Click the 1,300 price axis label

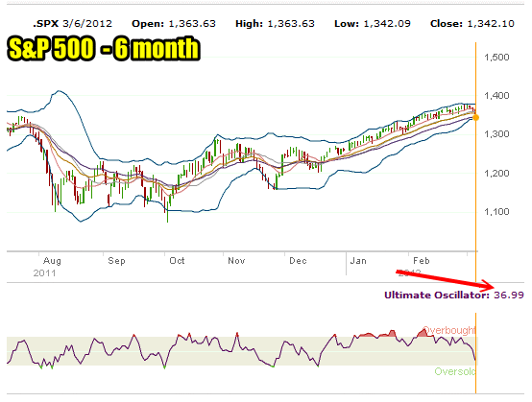pyautogui.click(x=496, y=134)
